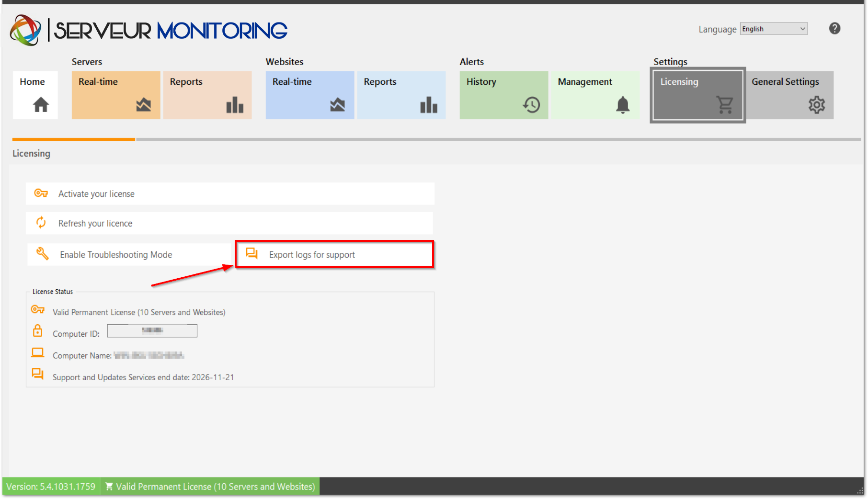Click the Computer Name text
This screenshot has height=499, width=868.
(x=118, y=355)
